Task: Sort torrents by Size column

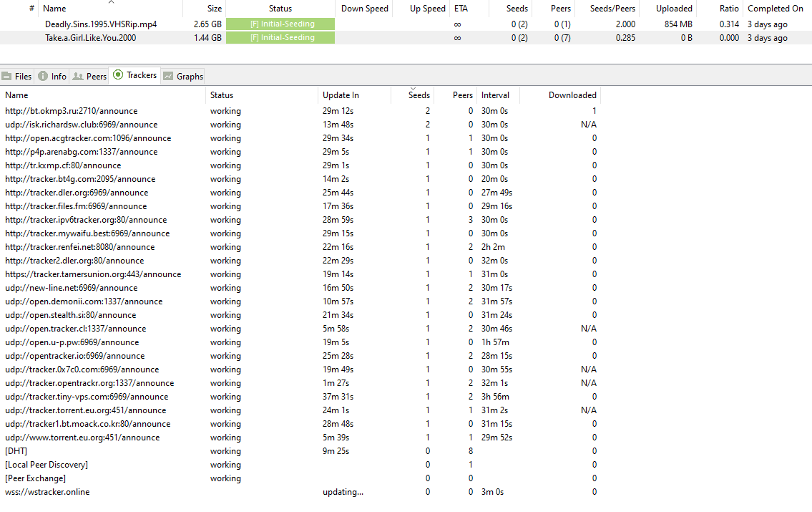Action: click(205, 9)
